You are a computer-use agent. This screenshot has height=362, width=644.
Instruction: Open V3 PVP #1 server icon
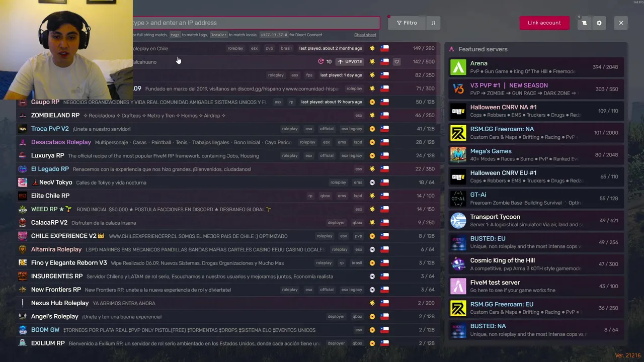point(458,89)
